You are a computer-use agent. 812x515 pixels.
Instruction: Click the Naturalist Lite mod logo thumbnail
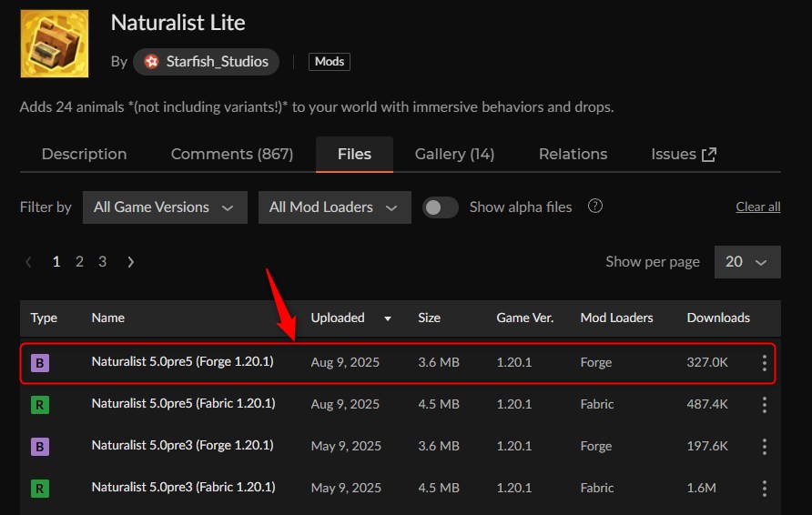tap(55, 44)
